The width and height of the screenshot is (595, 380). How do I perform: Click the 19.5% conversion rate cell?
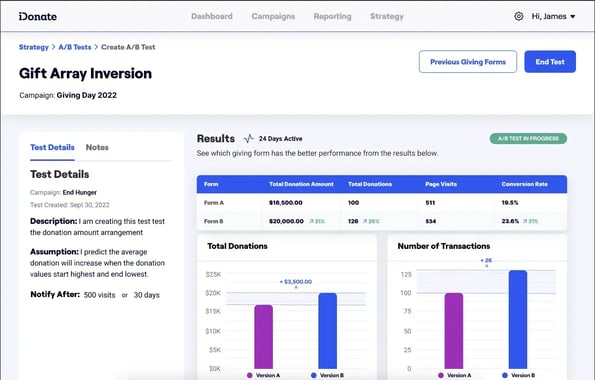pos(510,203)
